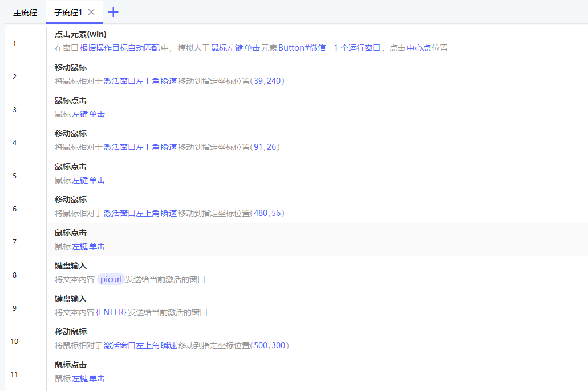Click line number 5 in the gutter
Viewport: 588px width, 391px height.
15,176
